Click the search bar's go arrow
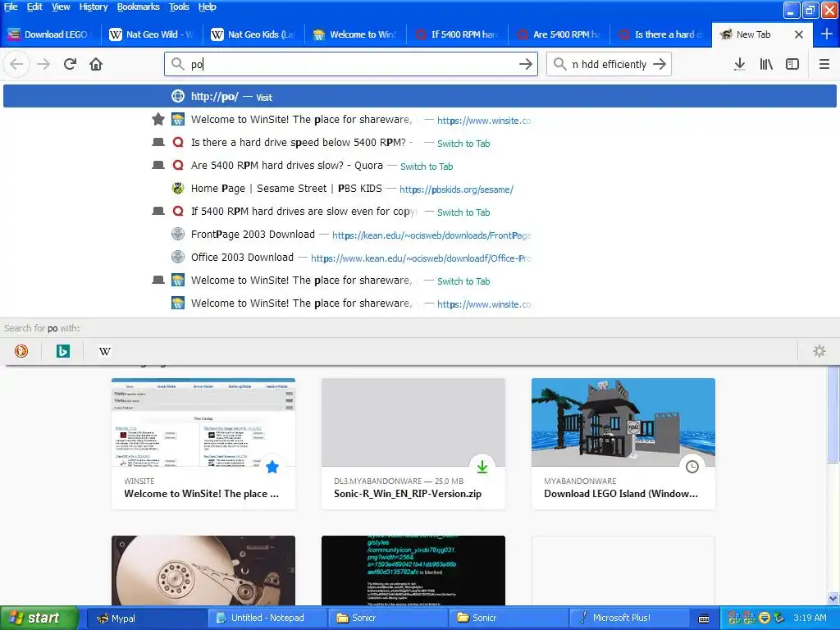Screen dimensions: 840x630 point(660,64)
